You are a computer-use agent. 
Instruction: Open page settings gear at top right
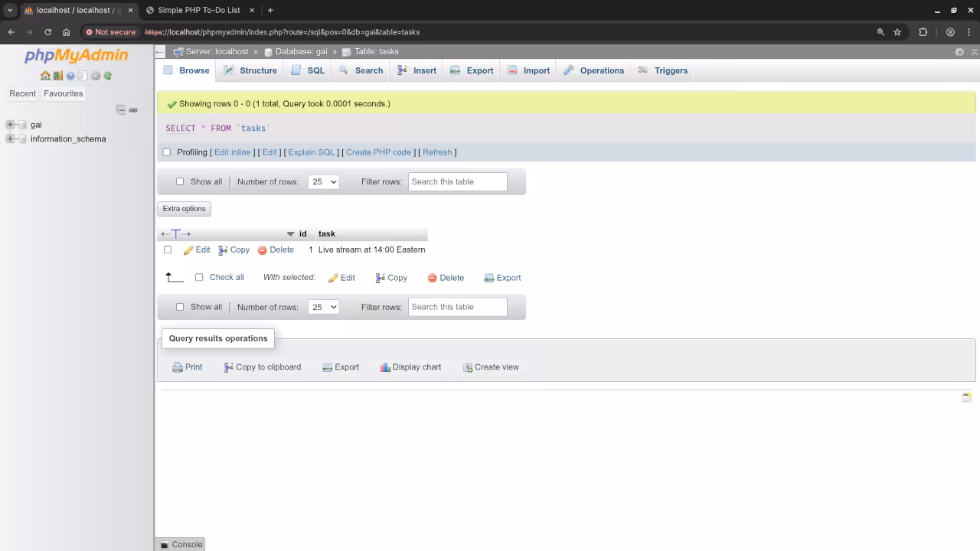959,52
